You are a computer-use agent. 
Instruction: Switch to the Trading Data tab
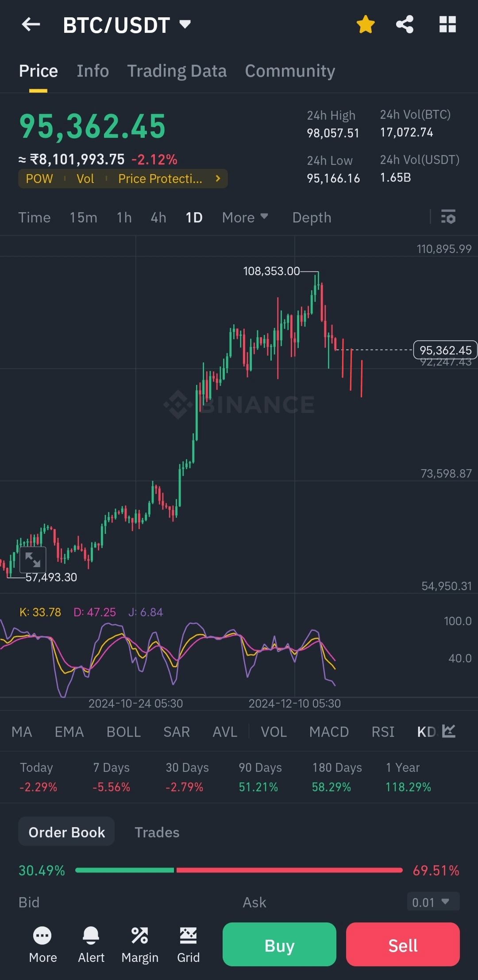177,71
